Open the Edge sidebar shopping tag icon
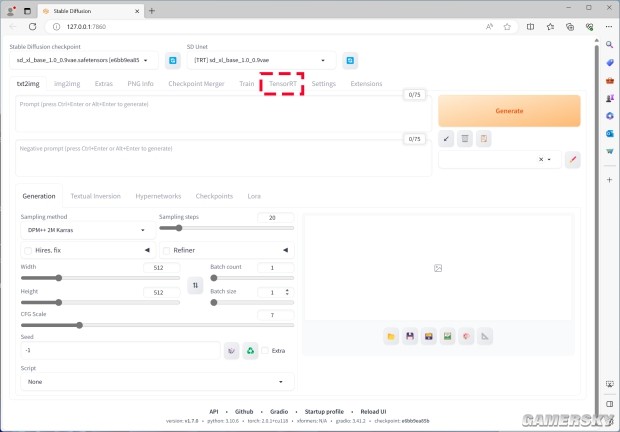The width and height of the screenshot is (620, 432). pyautogui.click(x=610, y=62)
